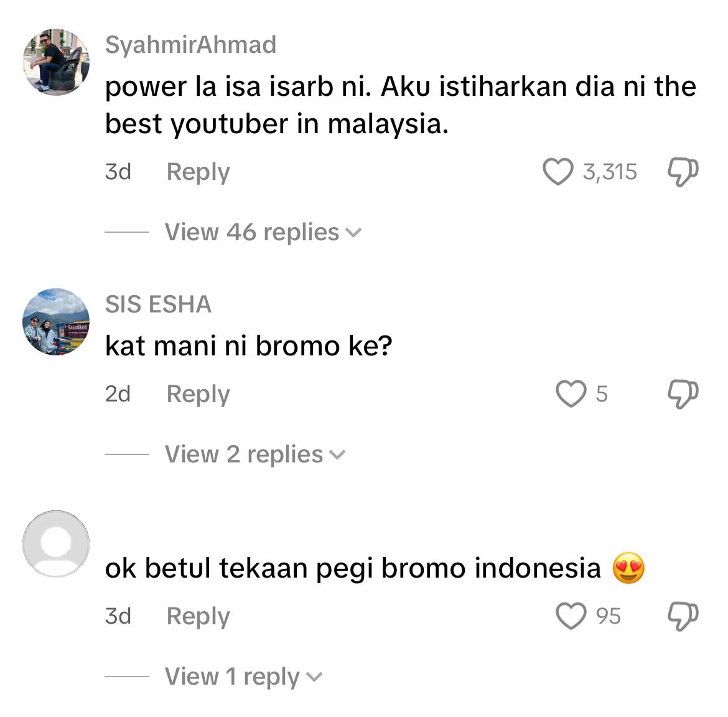Click the 3,315 likes count
Screen dimensions: 728x717
[610, 172]
